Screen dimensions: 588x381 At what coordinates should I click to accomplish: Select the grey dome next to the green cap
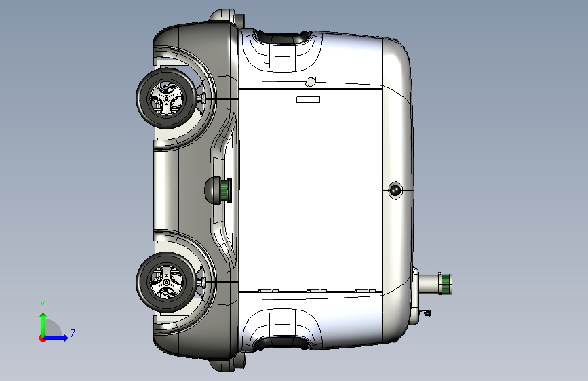(212, 190)
